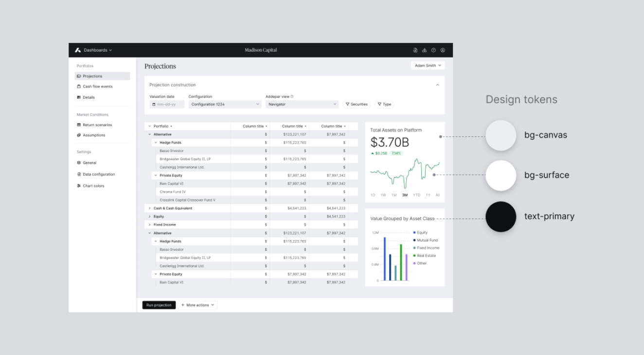Collapse the Projection construction panel
This screenshot has width=644, height=355.
(x=437, y=85)
